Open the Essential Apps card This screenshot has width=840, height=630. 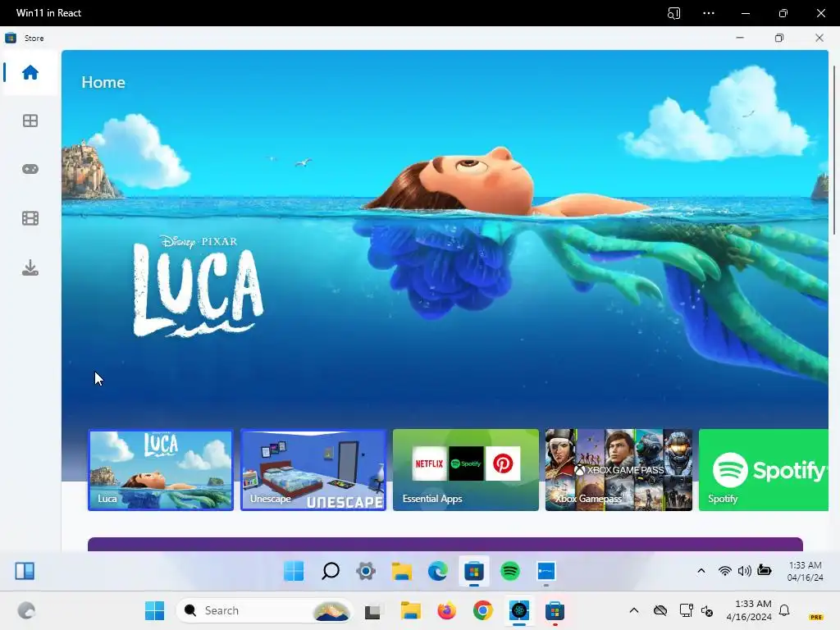point(466,470)
